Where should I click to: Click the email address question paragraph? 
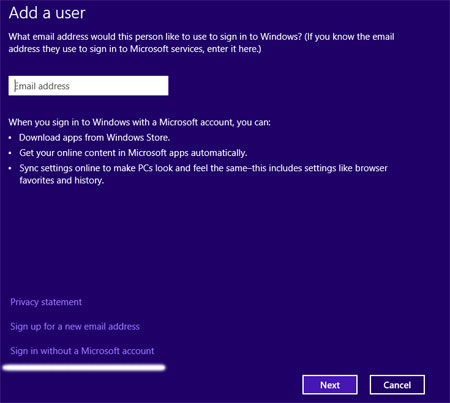(201, 43)
